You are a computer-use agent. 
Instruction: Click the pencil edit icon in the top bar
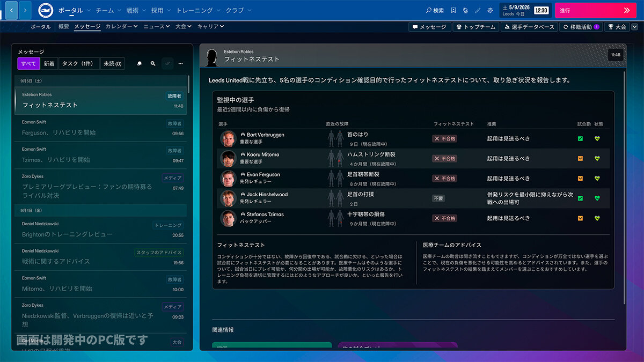(x=478, y=10)
